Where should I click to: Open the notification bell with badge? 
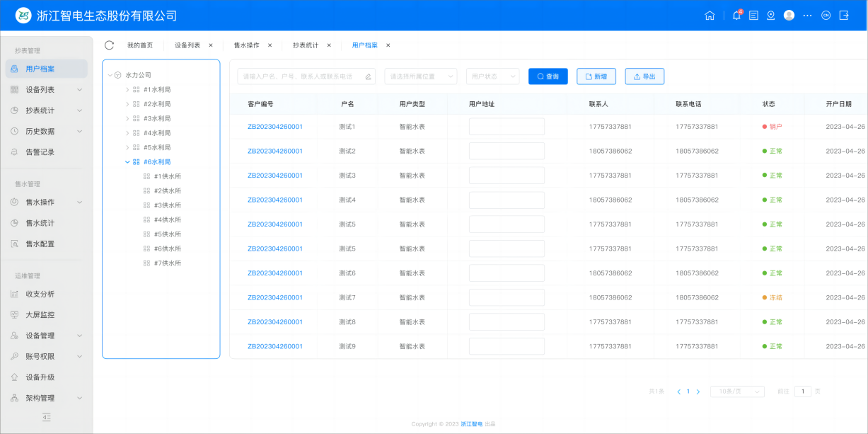click(736, 16)
